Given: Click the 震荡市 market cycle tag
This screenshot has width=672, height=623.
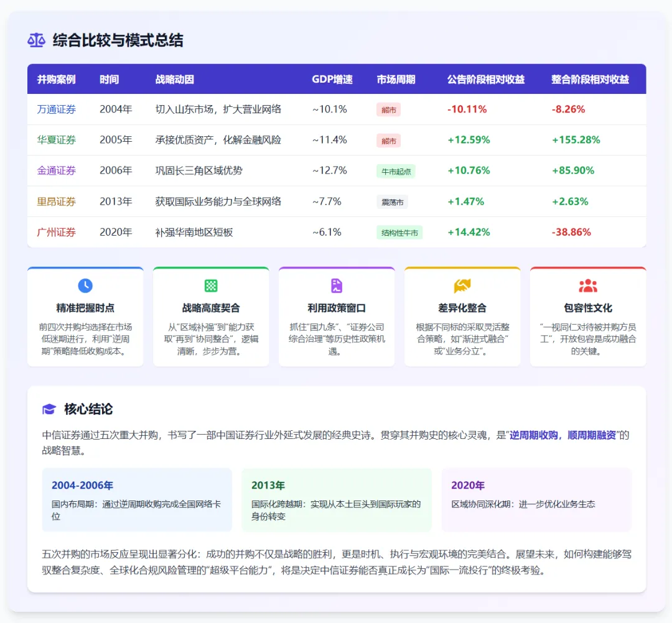Looking at the screenshot, I should (392, 202).
